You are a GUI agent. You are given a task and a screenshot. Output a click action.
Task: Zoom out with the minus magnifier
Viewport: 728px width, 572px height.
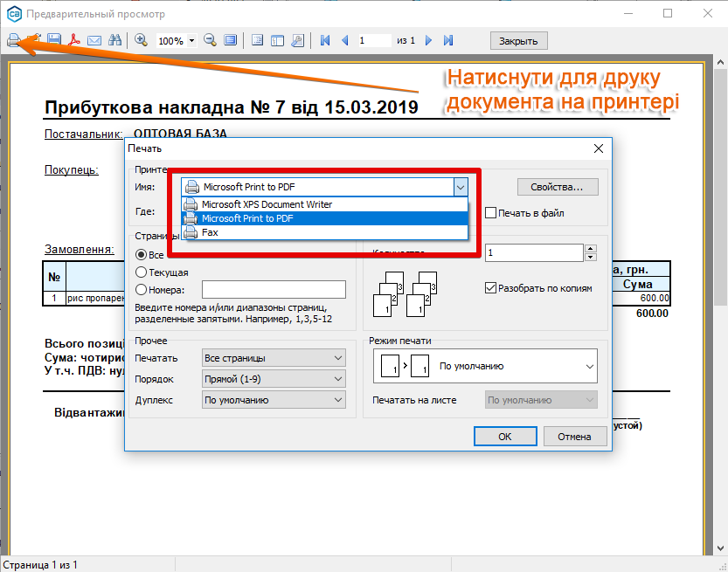click(210, 40)
